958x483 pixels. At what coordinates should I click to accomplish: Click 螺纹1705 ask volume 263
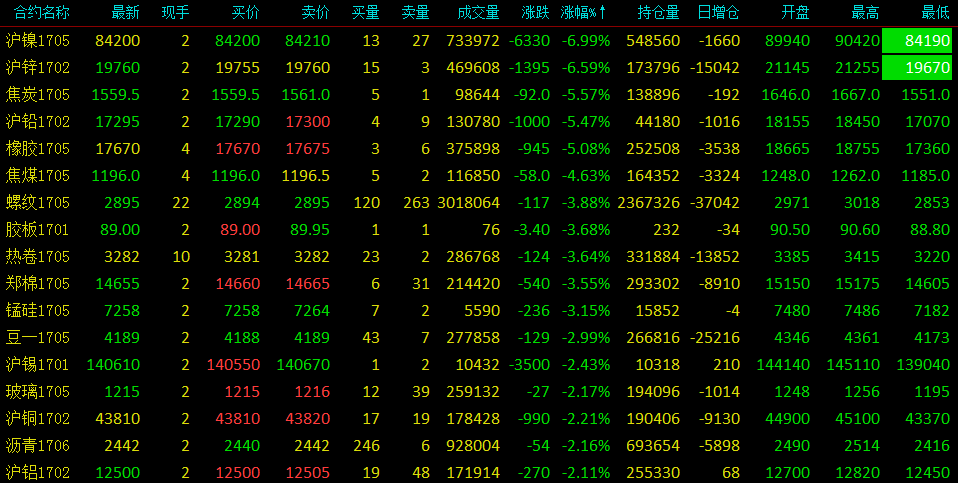tap(417, 203)
